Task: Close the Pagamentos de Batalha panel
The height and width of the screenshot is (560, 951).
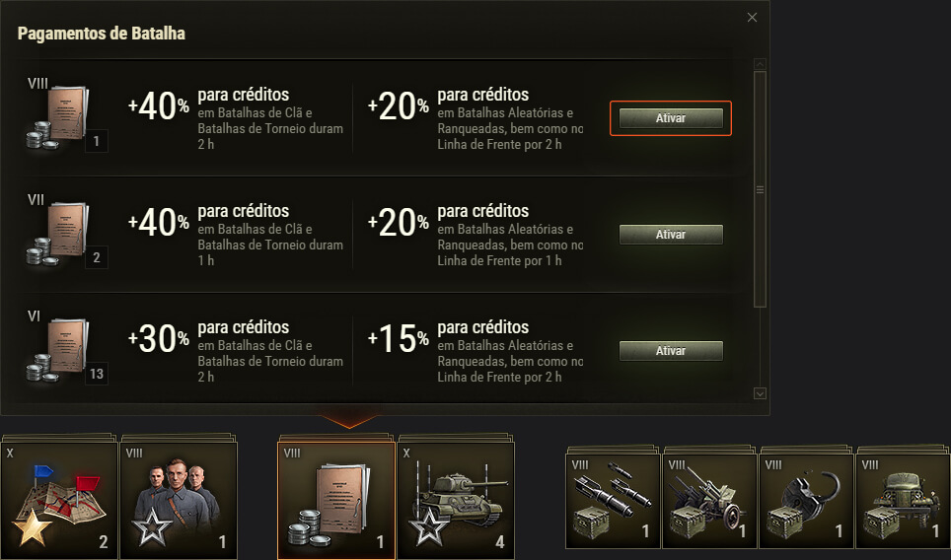Action: 752,18
